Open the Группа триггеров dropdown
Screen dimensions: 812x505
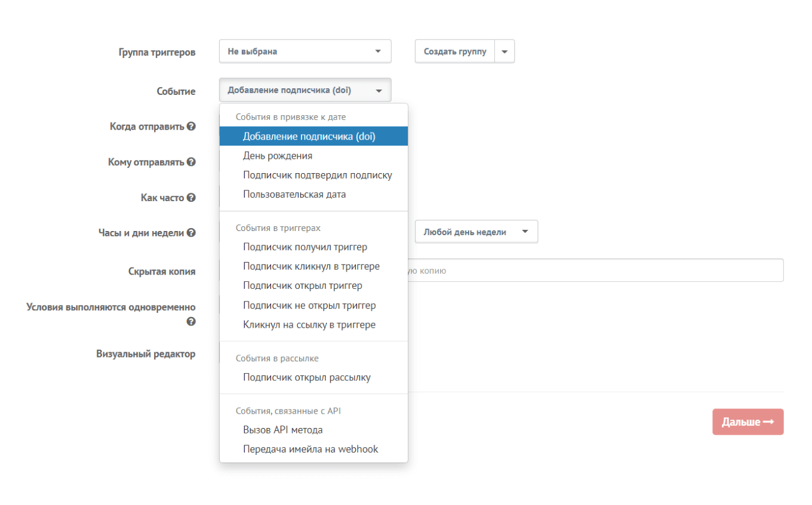(x=305, y=51)
